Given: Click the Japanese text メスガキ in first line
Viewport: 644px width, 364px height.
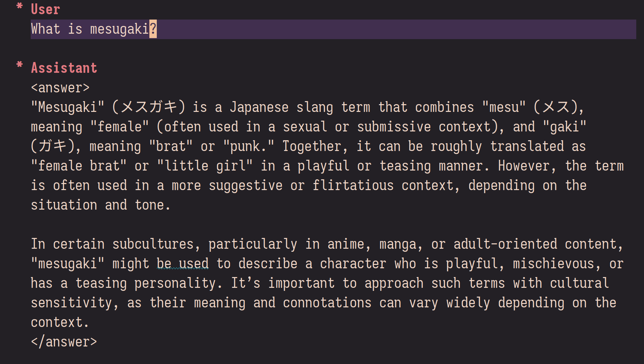Looking at the screenshot, I should point(149,107).
